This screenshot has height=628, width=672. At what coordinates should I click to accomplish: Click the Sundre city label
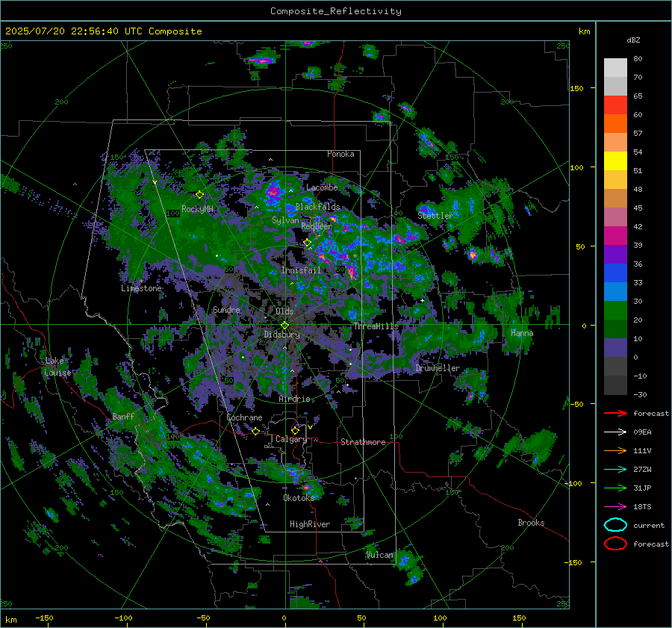226,309
